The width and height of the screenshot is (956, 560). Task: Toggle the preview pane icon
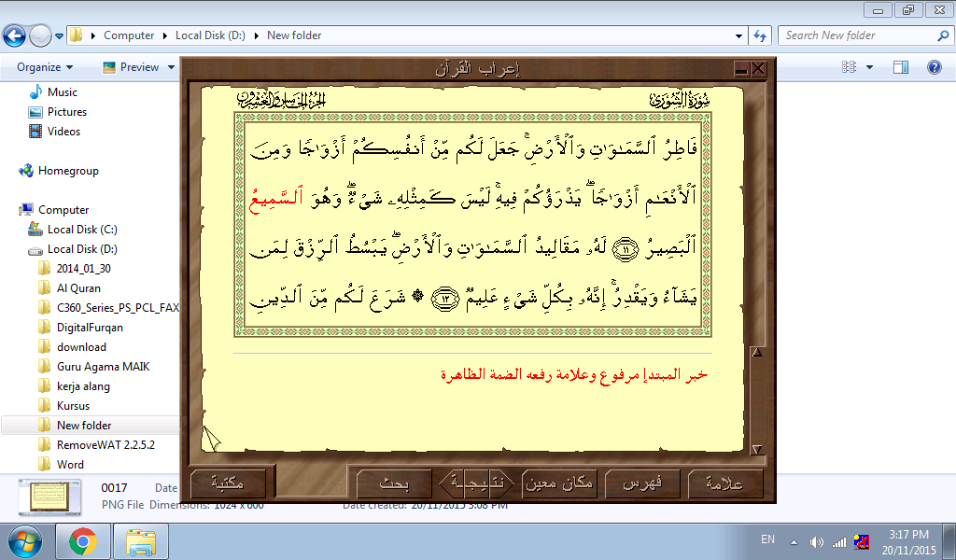901,67
